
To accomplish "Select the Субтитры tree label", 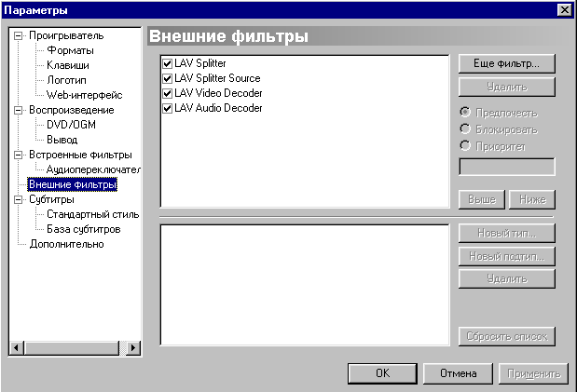I will [51, 199].
